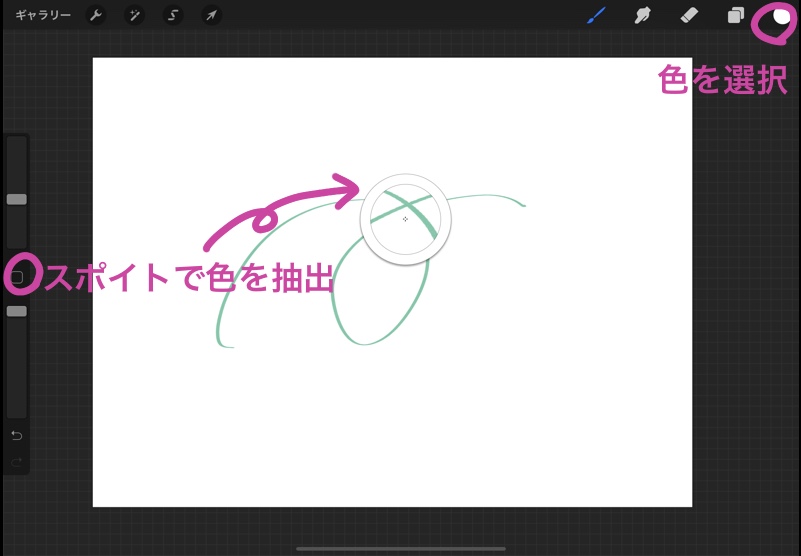801x556 pixels.
Task: Redo the undone stroke
Action: (x=16, y=462)
